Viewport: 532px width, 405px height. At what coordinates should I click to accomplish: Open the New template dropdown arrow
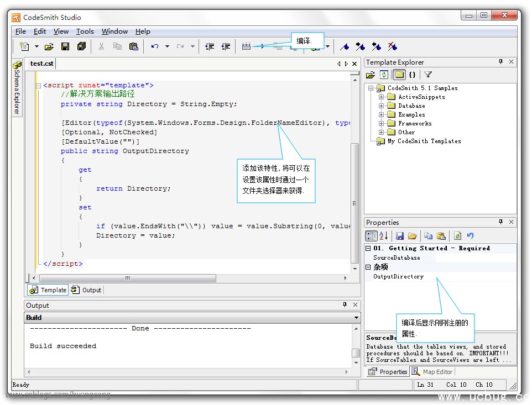pyautogui.click(x=36, y=46)
